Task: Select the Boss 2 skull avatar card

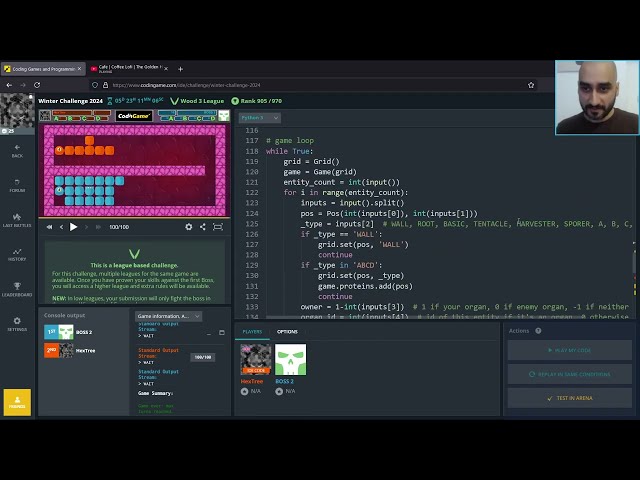Action: click(291, 359)
